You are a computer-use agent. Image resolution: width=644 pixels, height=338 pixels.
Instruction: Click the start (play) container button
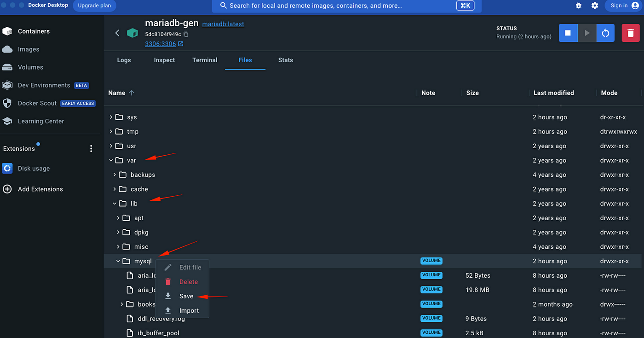coord(586,33)
